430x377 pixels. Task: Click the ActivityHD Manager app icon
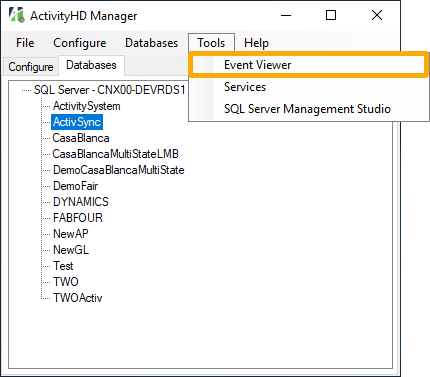click(x=17, y=15)
